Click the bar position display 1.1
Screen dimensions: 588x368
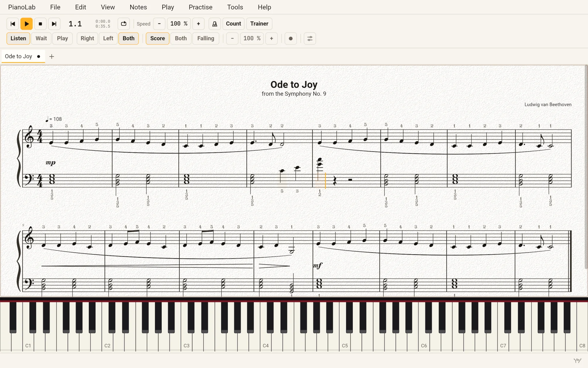75,24
